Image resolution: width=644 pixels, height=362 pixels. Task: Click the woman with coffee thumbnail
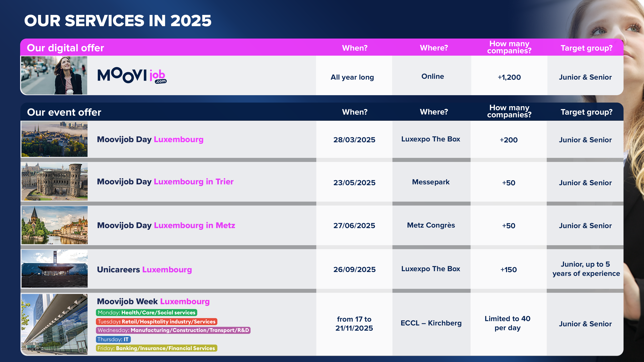coord(54,75)
